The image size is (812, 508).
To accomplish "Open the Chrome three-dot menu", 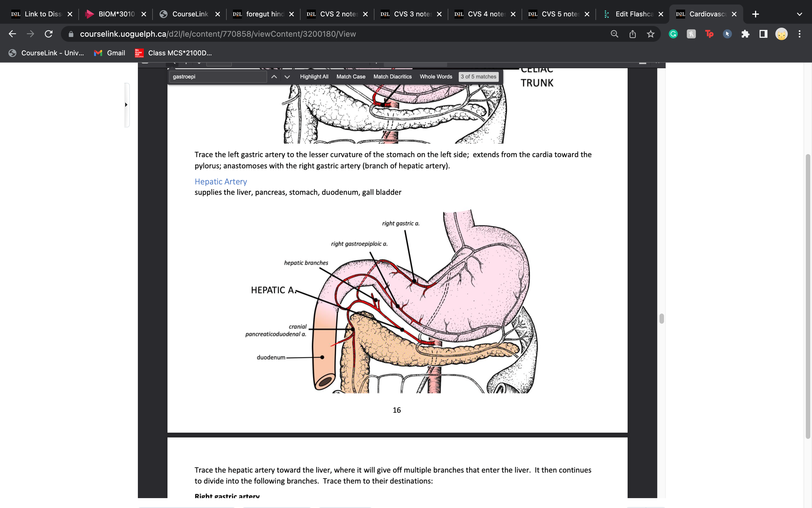I will [x=800, y=34].
